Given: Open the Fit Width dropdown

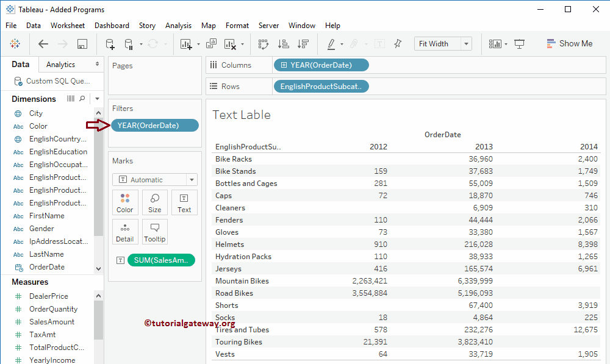Looking at the screenshot, I should click(x=465, y=43).
